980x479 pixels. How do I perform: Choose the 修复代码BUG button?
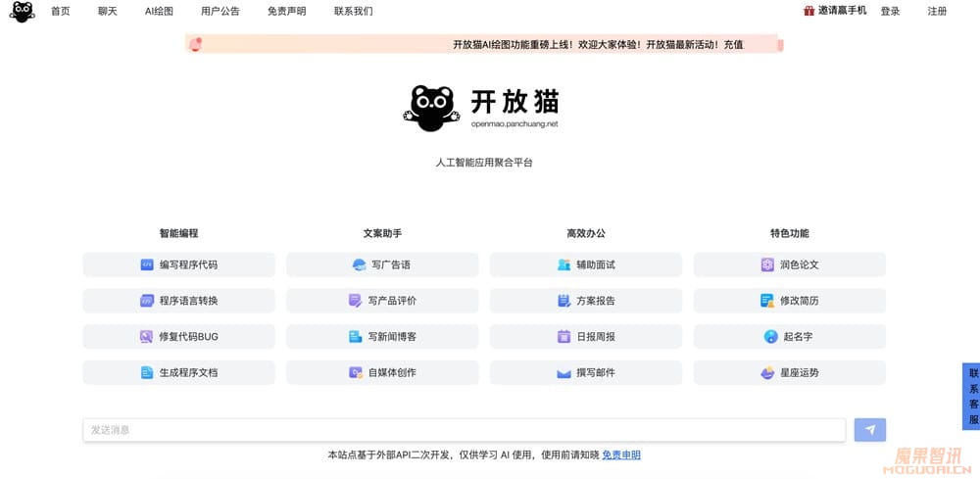click(x=178, y=337)
